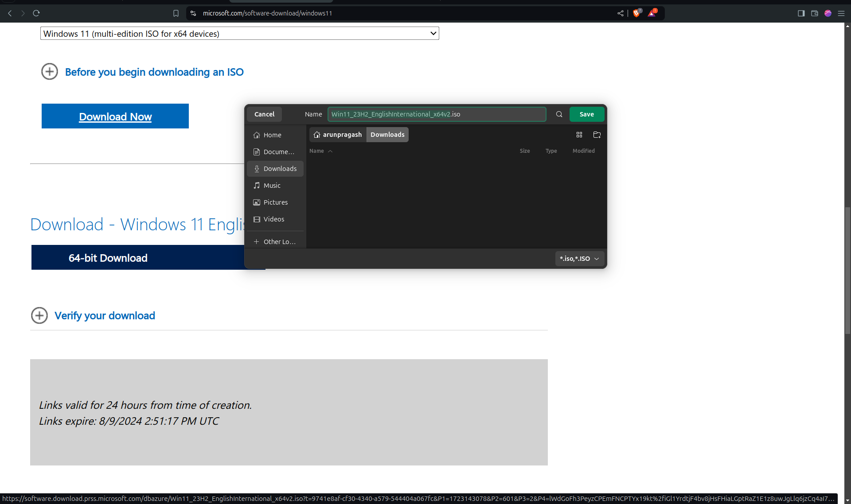
Task: Open Windows 11 multi-edition ISO dropdown
Action: point(240,33)
